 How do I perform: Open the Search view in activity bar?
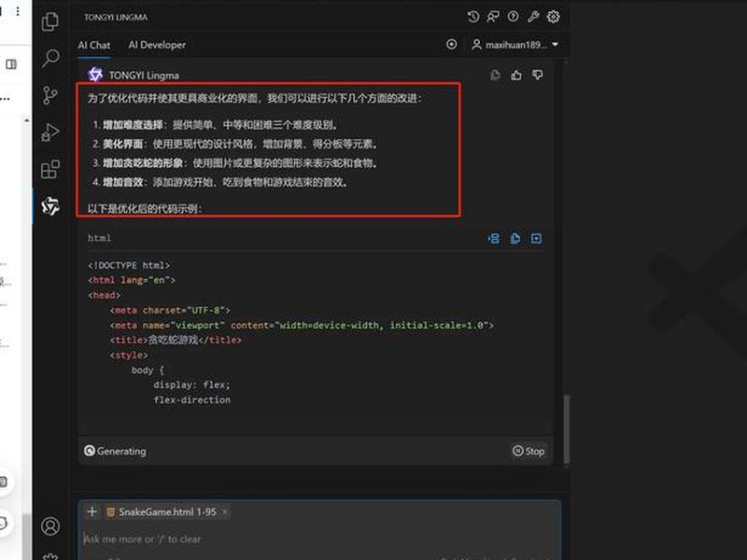(x=50, y=58)
